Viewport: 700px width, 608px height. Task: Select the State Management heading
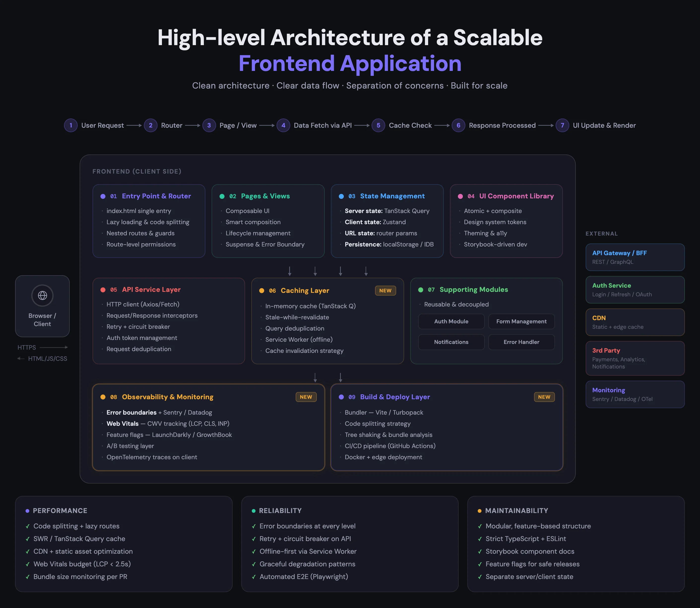point(392,196)
